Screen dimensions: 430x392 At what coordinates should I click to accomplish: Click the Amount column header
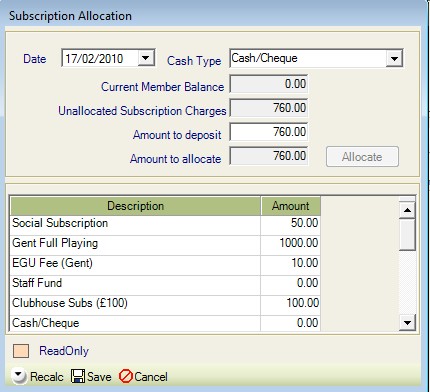pyautogui.click(x=290, y=206)
